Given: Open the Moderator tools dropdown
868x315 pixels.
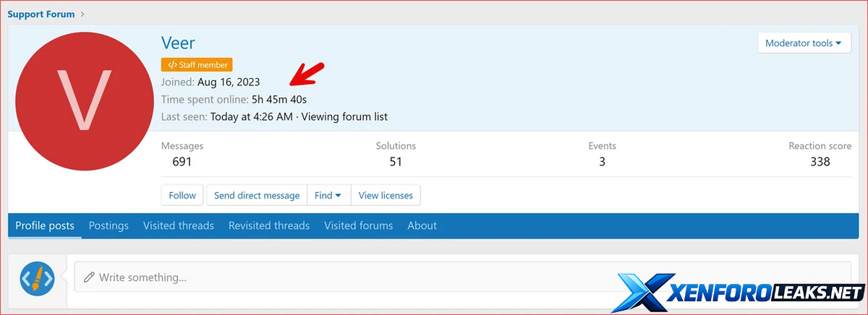Looking at the screenshot, I should pos(803,43).
